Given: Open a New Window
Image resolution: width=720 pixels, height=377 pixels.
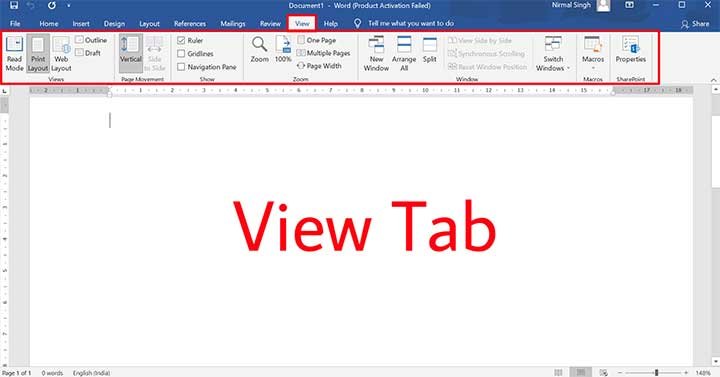Looking at the screenshot, I should 376,54.
